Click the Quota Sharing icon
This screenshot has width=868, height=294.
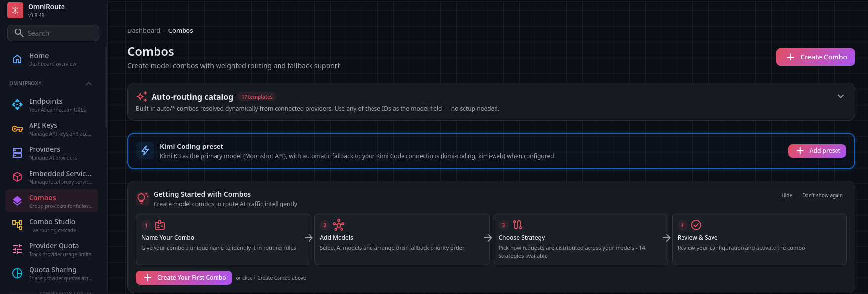point(17,273)
